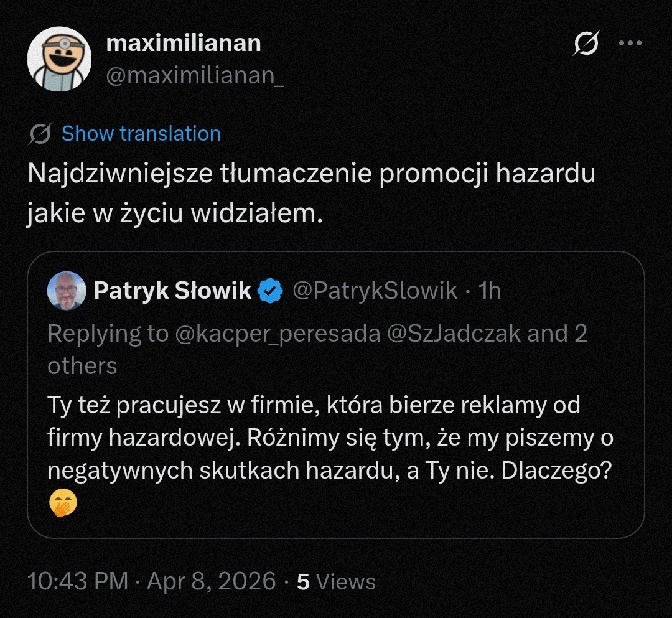The width and height of the screenshot is (672, 618).
Task: Click the @maximilianan_ handle
Action: tap(195, 75)
